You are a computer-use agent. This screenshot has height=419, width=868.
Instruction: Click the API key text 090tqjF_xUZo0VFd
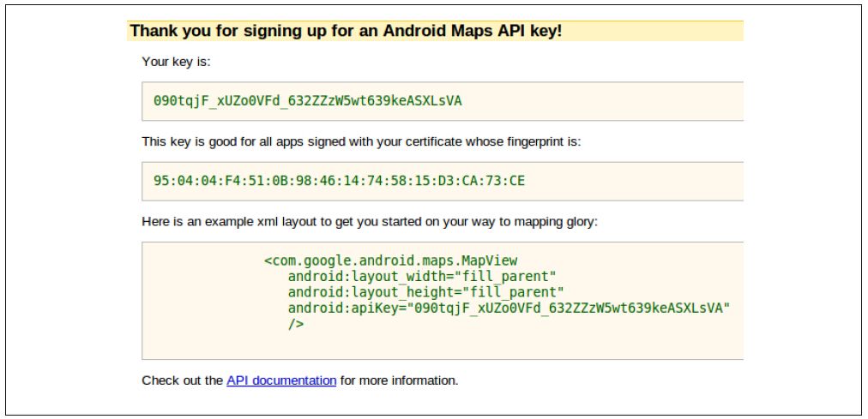(x=307, y=101)
